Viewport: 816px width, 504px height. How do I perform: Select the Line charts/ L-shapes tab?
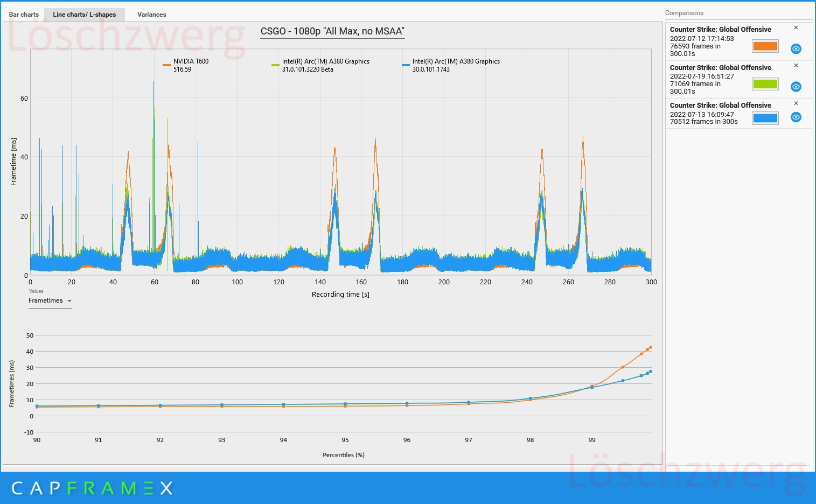(x=85, y=15)
